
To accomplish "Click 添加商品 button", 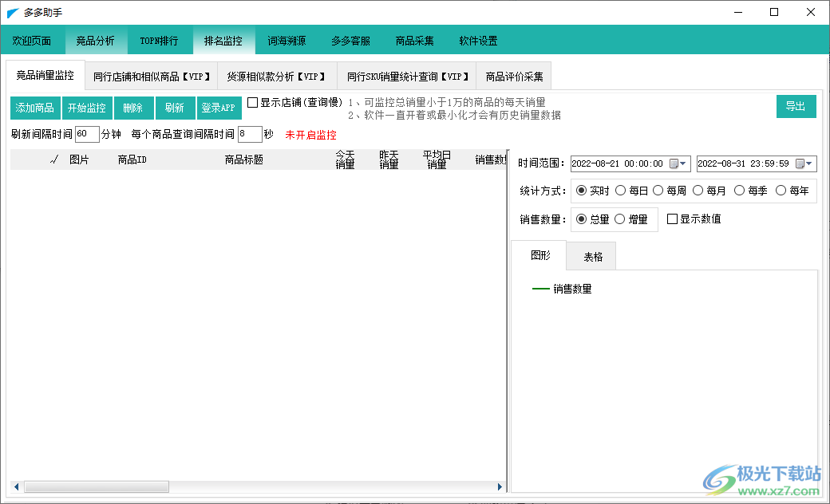I will (35, 108).
